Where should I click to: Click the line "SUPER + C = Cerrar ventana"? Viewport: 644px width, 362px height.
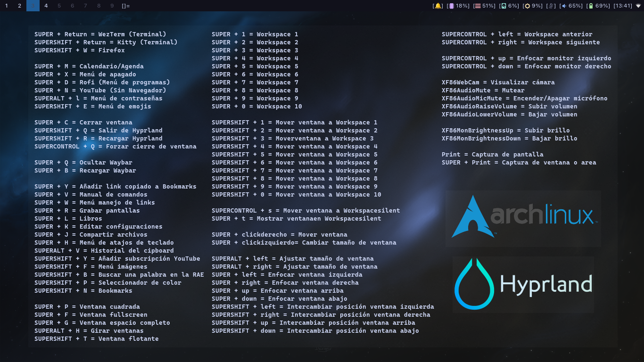click(83, 123)
